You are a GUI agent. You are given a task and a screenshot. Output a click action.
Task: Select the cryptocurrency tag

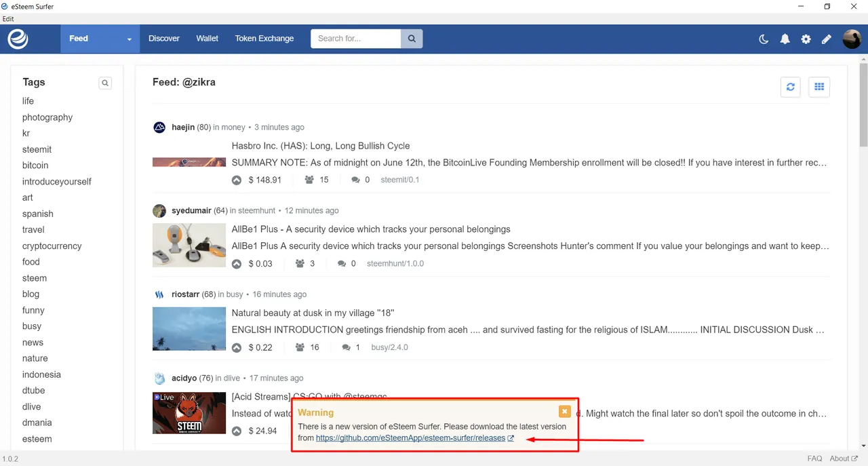point(52,246)
